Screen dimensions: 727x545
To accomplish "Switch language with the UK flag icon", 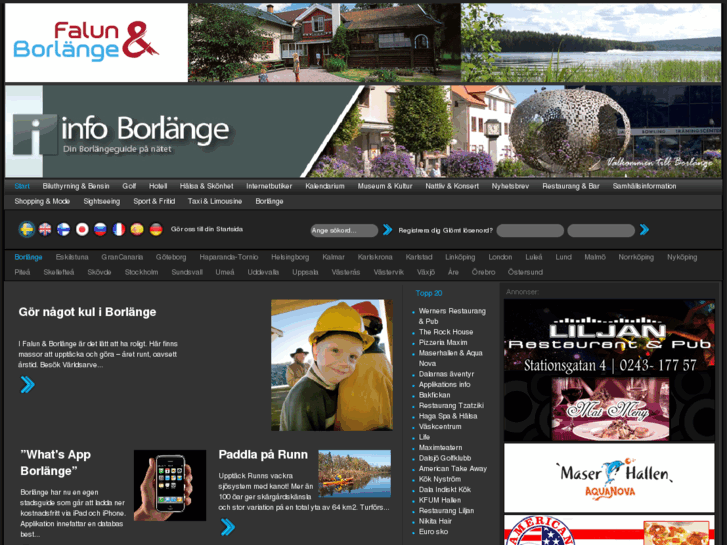I will [x=45, y=229].
